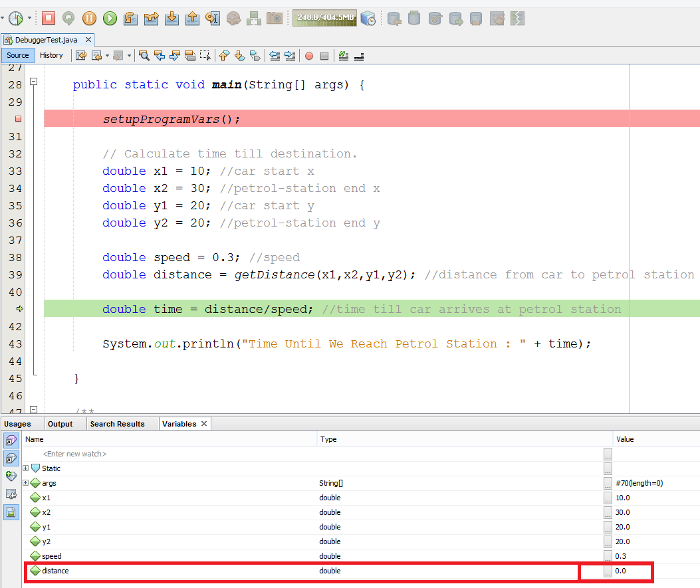Click the Step Over icon
The width and height of the screenshot is (700, 588).
coord(130,19)
